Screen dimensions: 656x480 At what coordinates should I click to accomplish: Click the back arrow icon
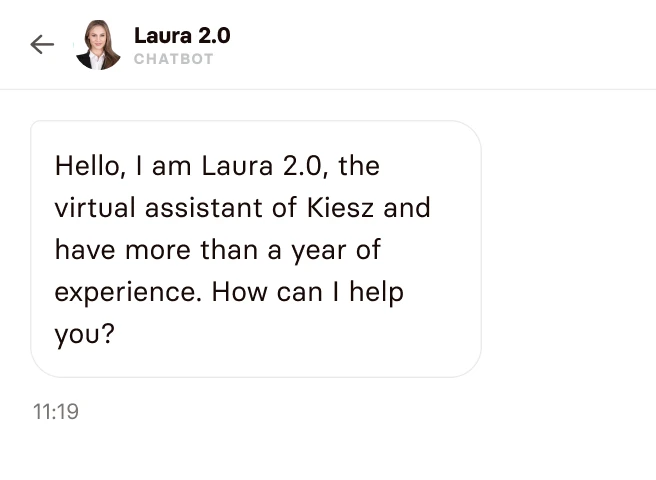point(42,44)
